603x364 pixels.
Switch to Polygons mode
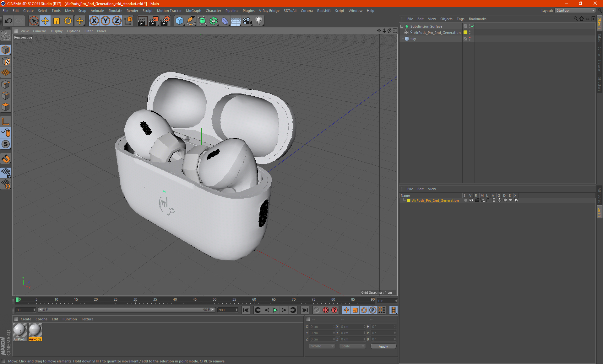6,107
